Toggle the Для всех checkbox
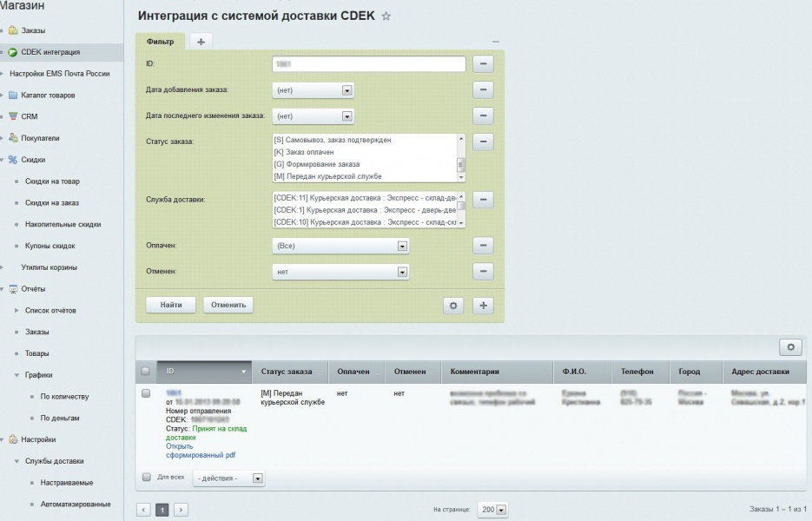Viewport: 812px width, 521px height. (x=147, y=477)
